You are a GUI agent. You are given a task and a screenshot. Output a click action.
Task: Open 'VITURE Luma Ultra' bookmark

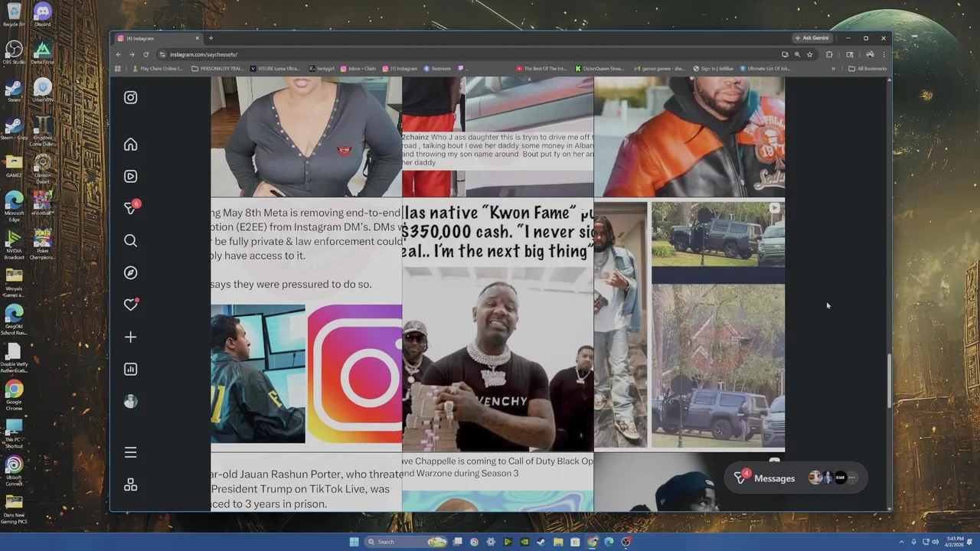275,69
